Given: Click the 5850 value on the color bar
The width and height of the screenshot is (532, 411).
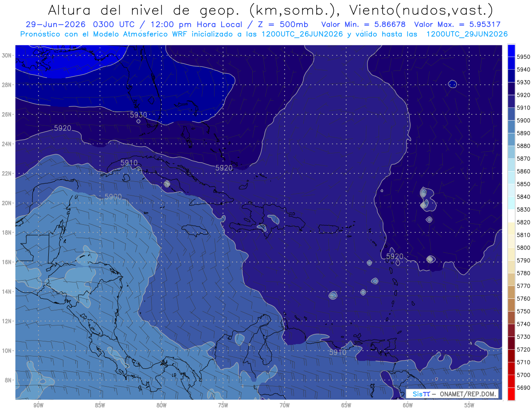Looking at the screenshot, I should [523, 184].
